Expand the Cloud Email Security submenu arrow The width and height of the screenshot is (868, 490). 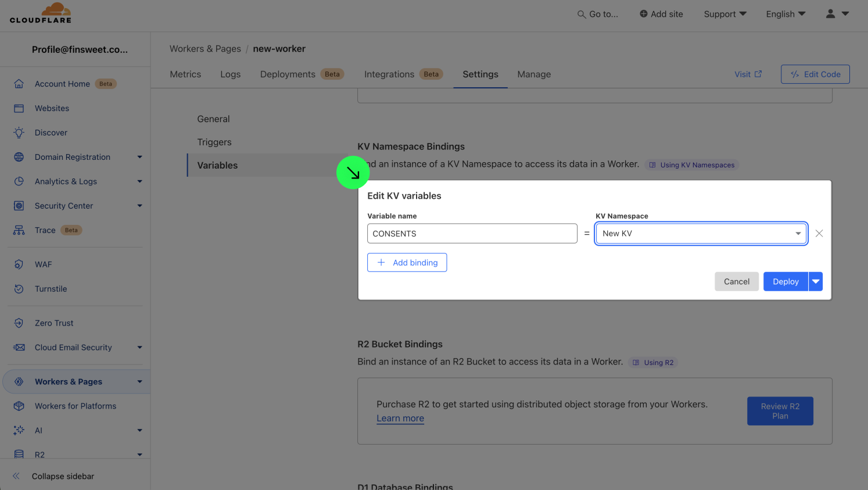coord(140,348)
